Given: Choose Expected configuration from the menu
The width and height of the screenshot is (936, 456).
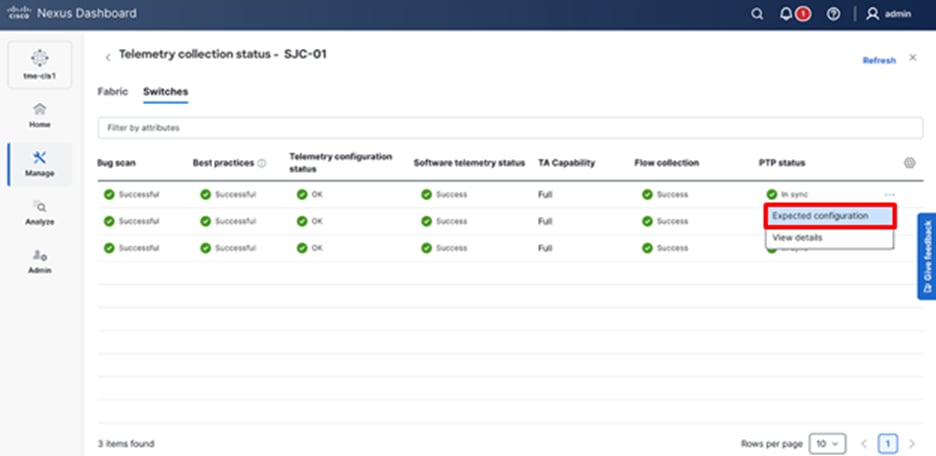Looking at the screenshot, I should coord(830,216).
